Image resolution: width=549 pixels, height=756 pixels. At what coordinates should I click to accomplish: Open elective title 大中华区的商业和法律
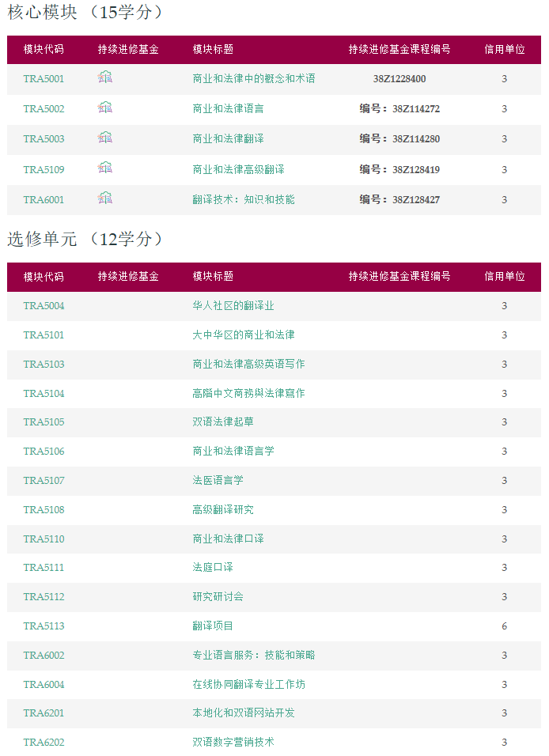[x=244, y=335]
